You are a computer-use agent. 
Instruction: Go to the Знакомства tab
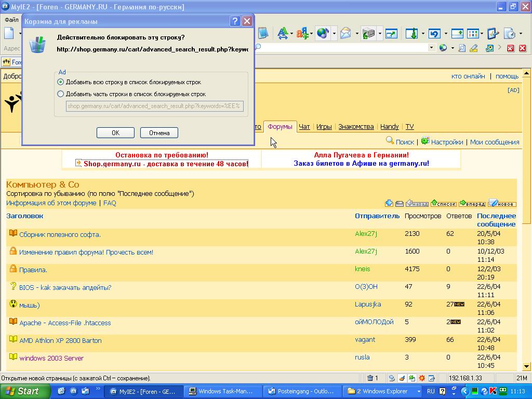(x=356, y=127)
